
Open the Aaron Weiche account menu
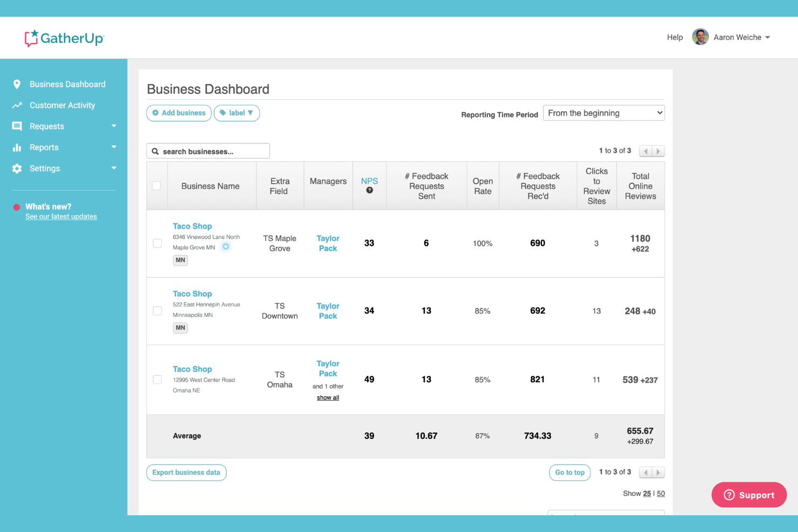click(x=741, y=37)
